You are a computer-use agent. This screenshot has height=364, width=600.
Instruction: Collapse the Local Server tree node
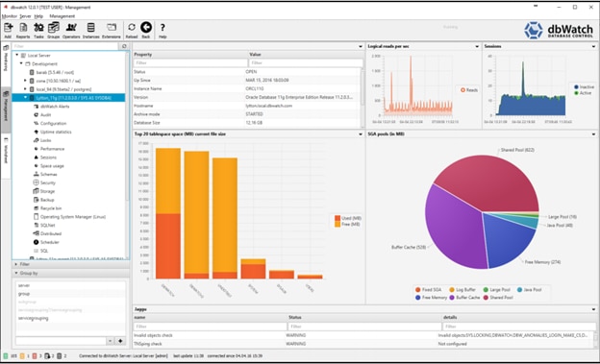(17, 55)
